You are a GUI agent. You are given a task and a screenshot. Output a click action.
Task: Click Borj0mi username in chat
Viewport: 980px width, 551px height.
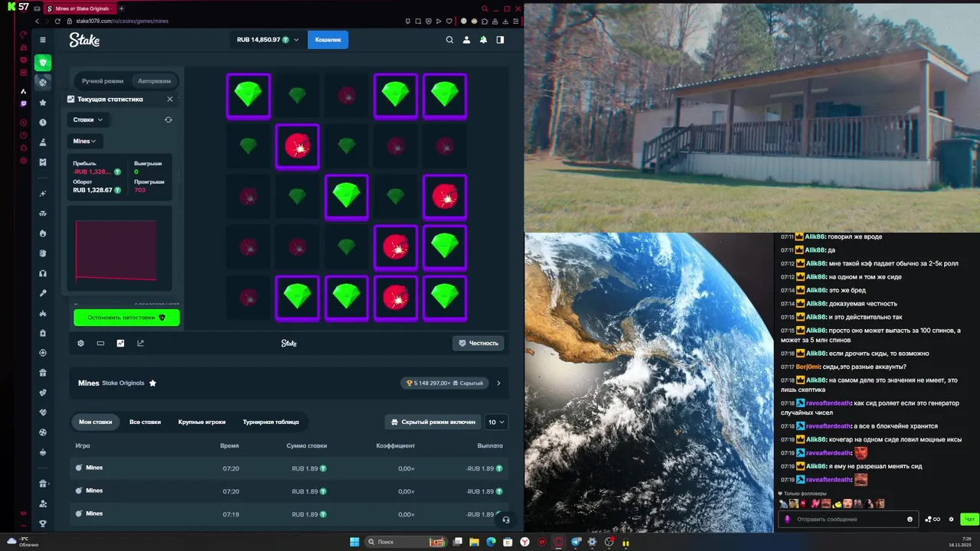808,367
